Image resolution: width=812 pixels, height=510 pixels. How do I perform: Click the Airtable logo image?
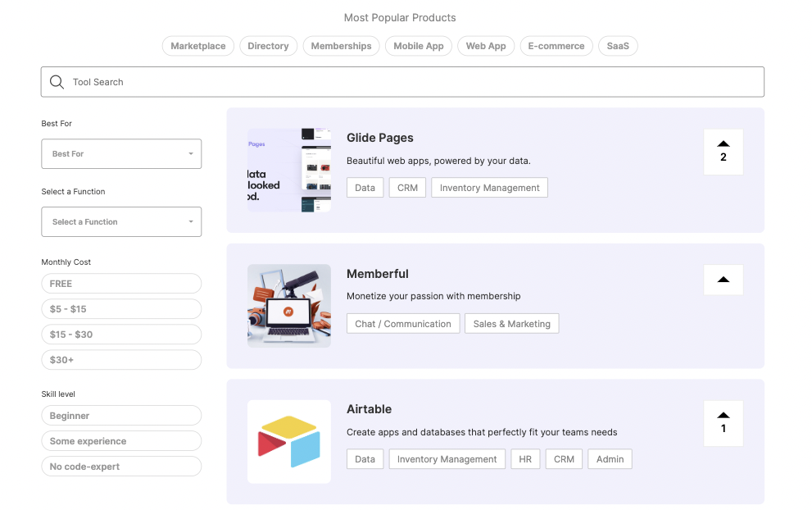pyautogui.click(x=289, y=442)
